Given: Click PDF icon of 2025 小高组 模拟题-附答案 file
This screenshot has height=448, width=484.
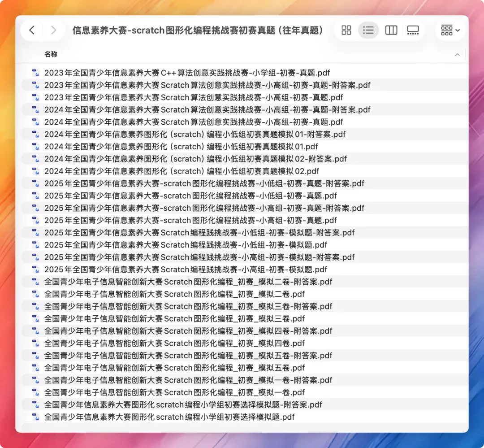Looking at the screenshot, I should [36, 257].
